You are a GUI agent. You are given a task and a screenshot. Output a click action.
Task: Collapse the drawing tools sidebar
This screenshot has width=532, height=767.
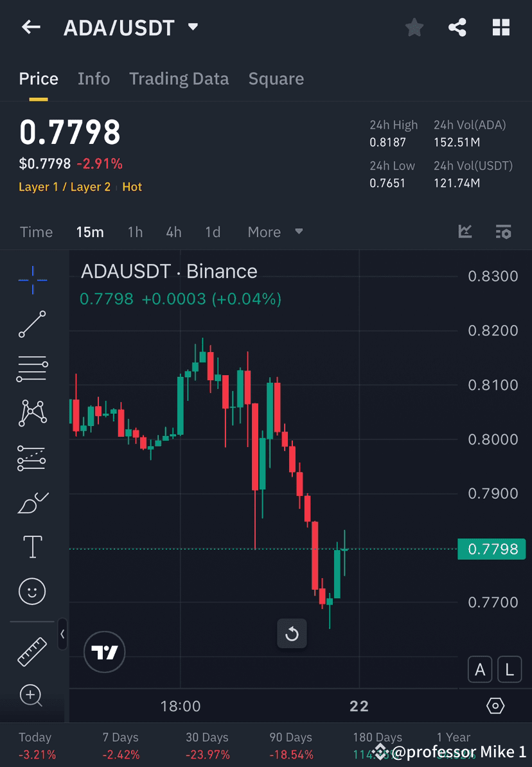[x=63, y=635]
